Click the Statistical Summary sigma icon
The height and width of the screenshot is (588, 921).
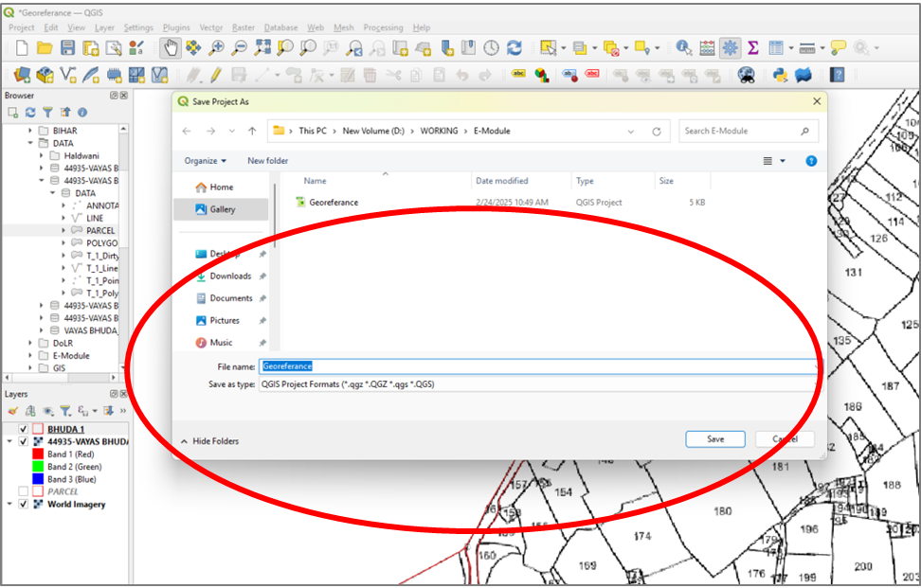(753, 47)
